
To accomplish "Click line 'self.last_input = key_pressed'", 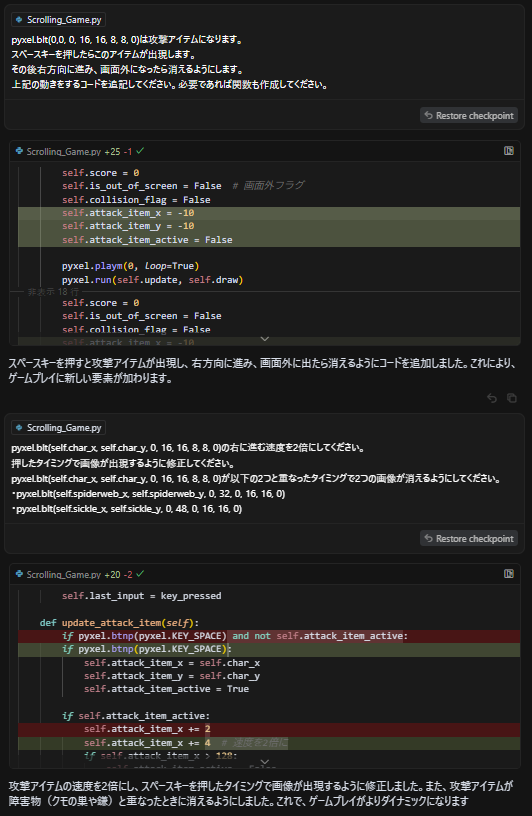I will pos(142,596).
